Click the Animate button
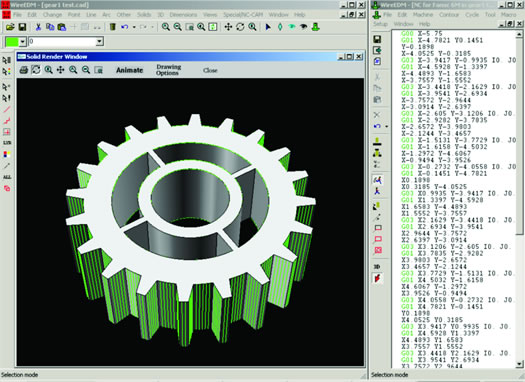This screenshot has height=382, width=525. coord(130,70)
